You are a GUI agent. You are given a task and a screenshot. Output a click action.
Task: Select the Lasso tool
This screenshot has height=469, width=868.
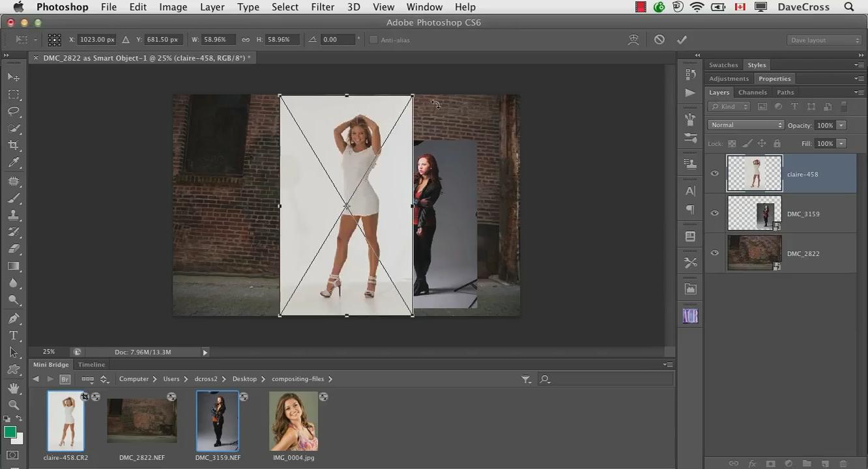pos(14,111)
